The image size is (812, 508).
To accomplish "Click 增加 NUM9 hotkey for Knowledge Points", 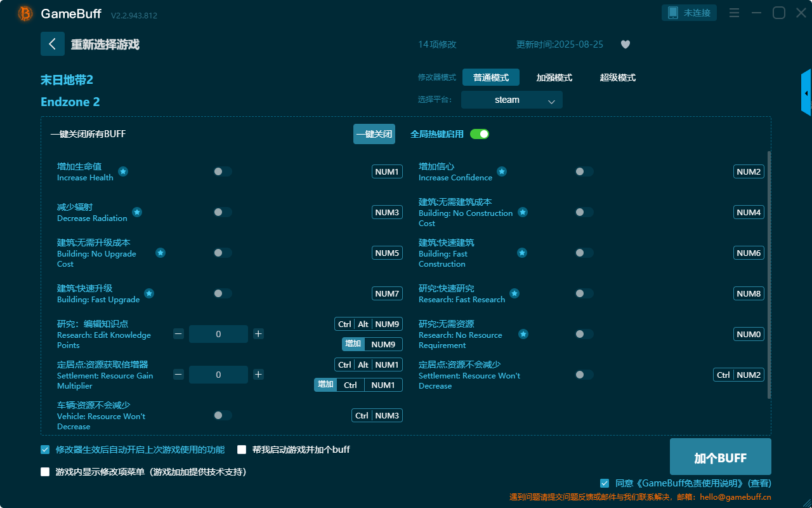I will 372,344.
